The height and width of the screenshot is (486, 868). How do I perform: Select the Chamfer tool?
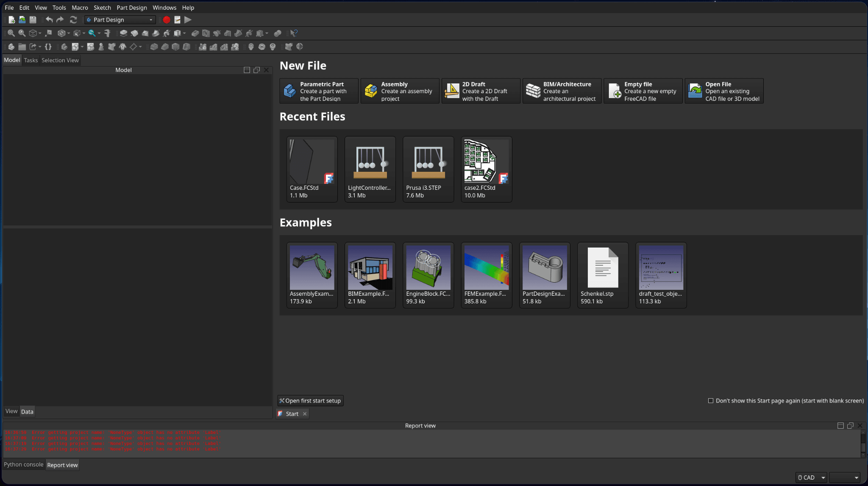pos(165,47)
